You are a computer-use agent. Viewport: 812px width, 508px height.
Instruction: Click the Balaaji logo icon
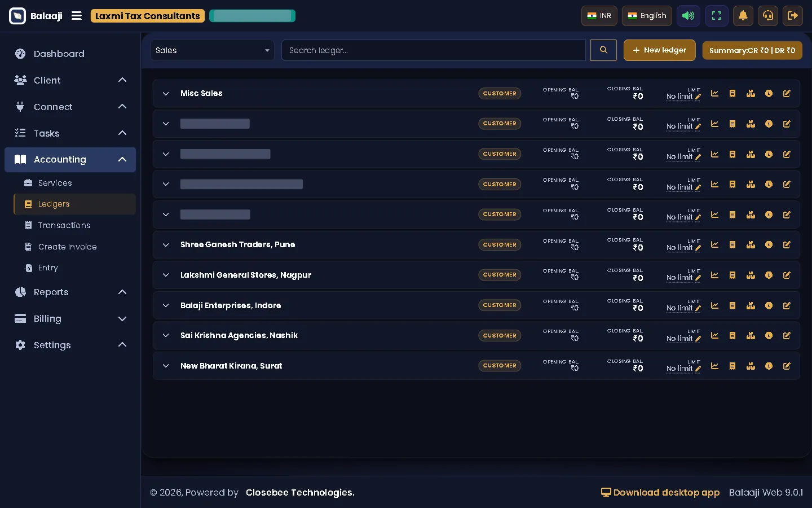(17, 16)
